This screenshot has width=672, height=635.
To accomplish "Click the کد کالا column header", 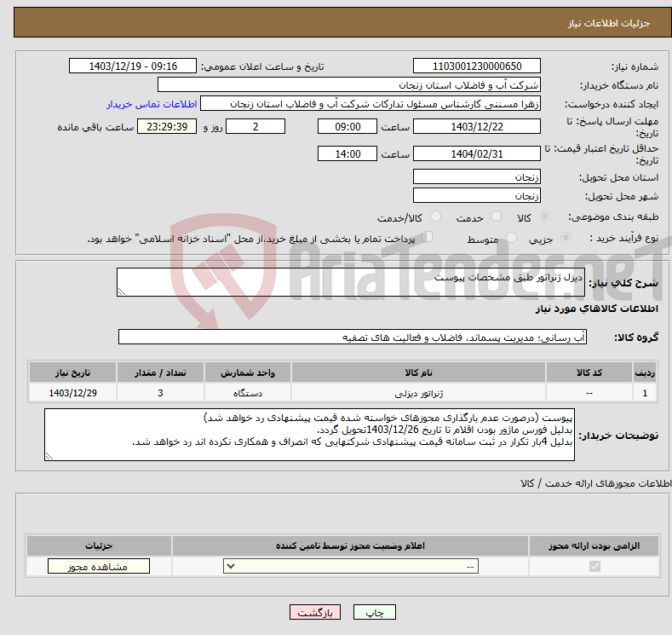I will (x=589, y=372).
